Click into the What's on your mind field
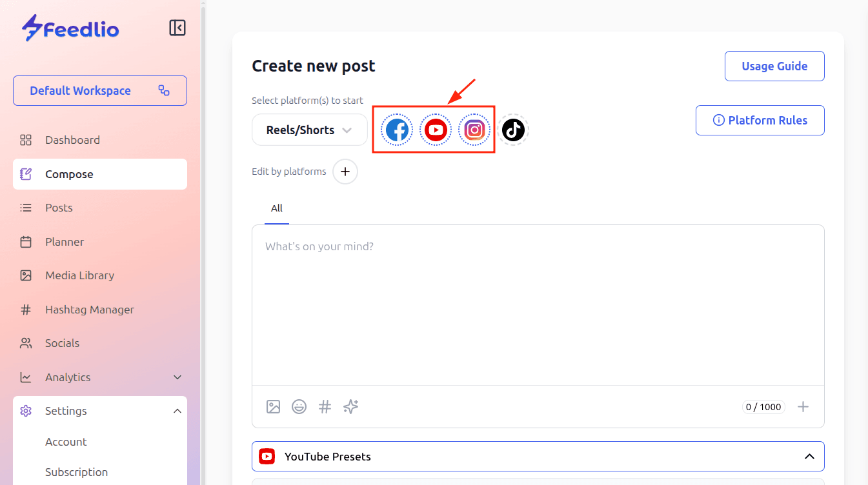 click(x=537, y=303)
